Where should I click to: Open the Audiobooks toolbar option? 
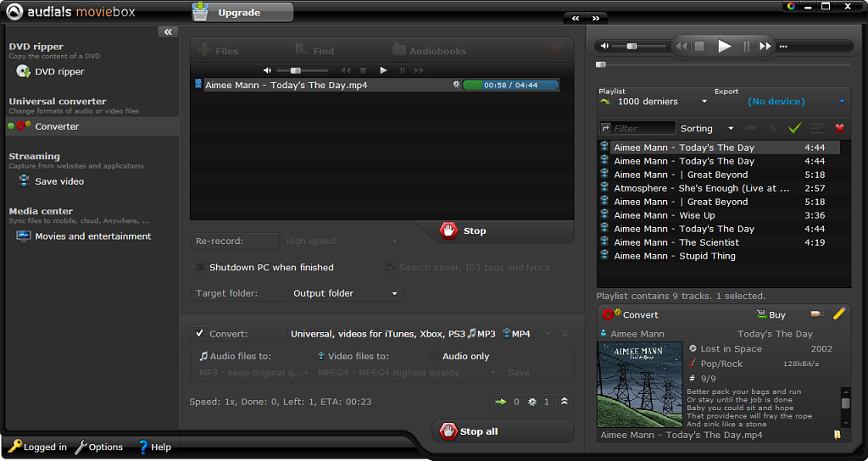click(x=429, y=51)
